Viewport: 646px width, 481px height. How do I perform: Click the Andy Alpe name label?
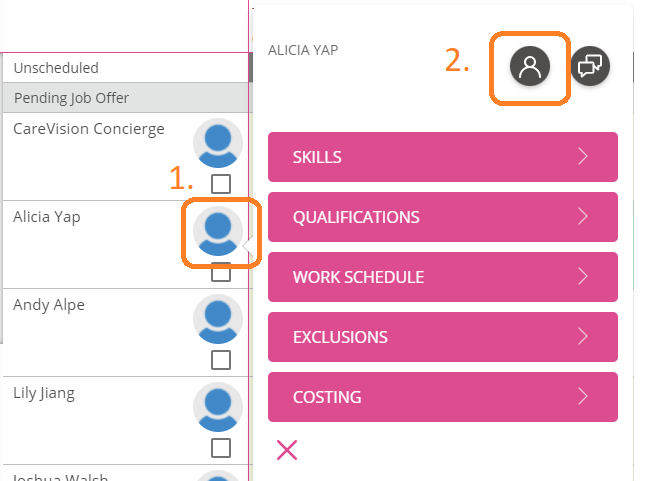point(49,305)
